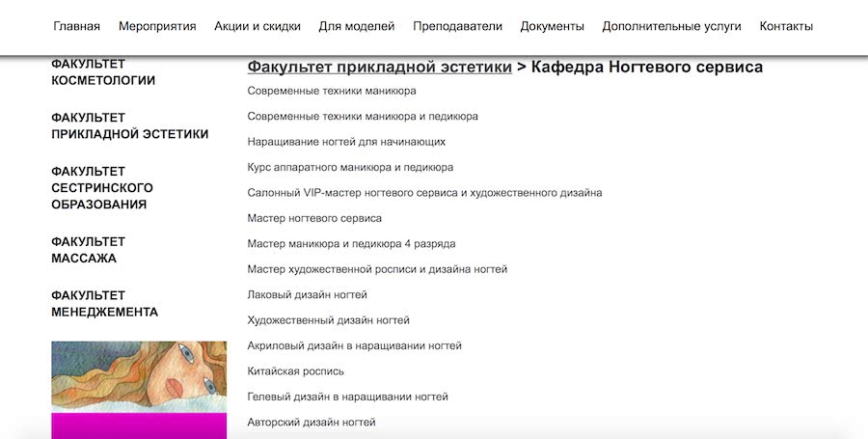Viewport: 868px width, 439px height.
Task: Go to Контакты page
Action: point(786,26)
